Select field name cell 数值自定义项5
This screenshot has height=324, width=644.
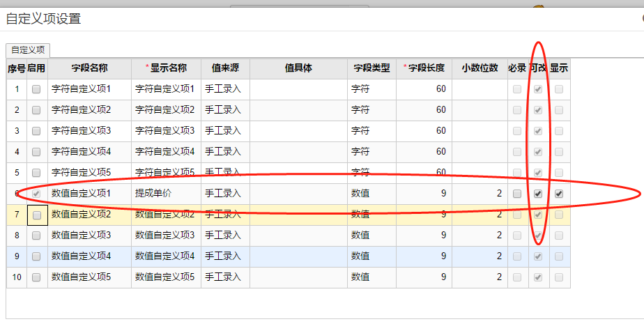click(89, 277)
